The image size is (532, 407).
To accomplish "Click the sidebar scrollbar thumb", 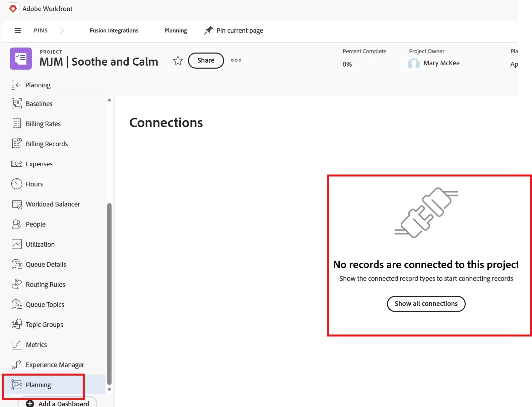I will click(x=109, y=294).
